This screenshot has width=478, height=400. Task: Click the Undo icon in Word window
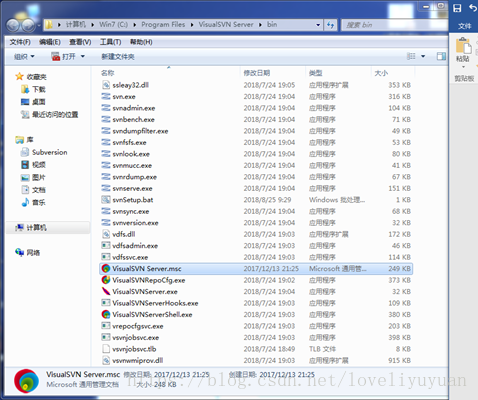(x=473, y=8)
